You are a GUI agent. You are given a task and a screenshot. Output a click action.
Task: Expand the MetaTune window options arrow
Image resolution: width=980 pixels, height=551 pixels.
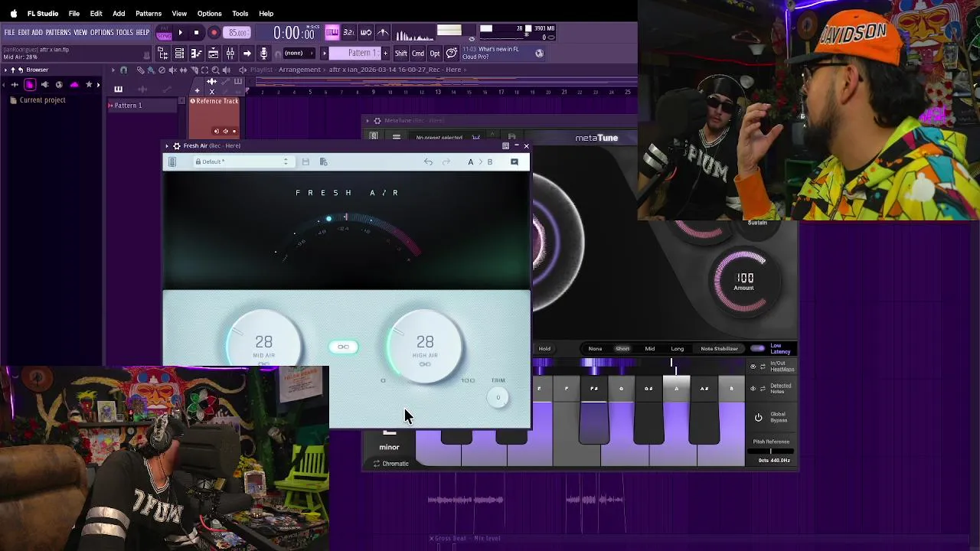tap(367, 120)
